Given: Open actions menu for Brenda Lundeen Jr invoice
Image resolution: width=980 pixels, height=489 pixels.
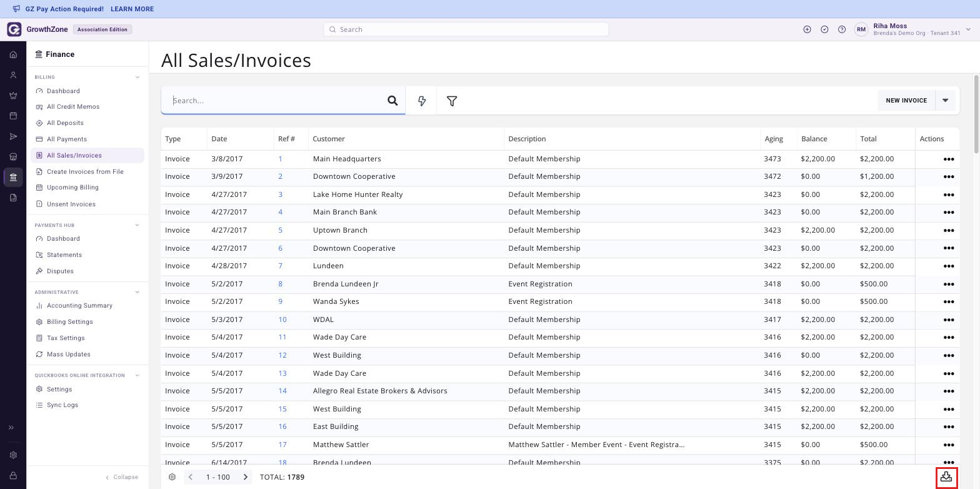Looking at the screenshot, I should click(948, 284).
